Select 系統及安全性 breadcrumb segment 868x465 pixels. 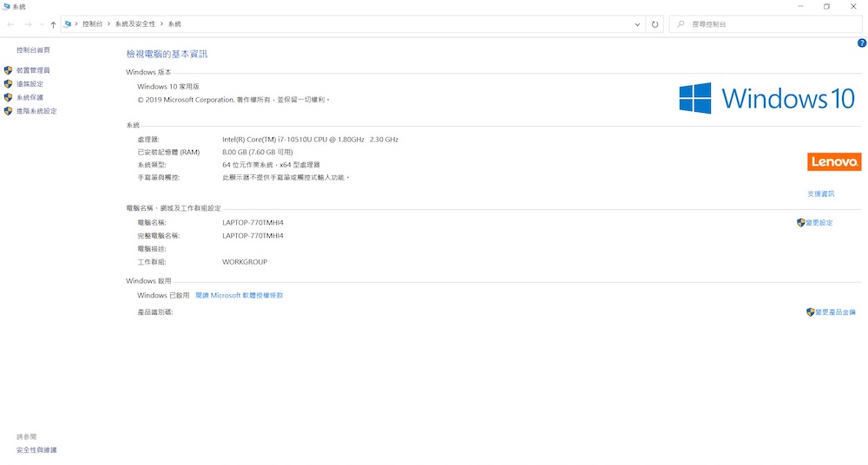tap(135, 23)
